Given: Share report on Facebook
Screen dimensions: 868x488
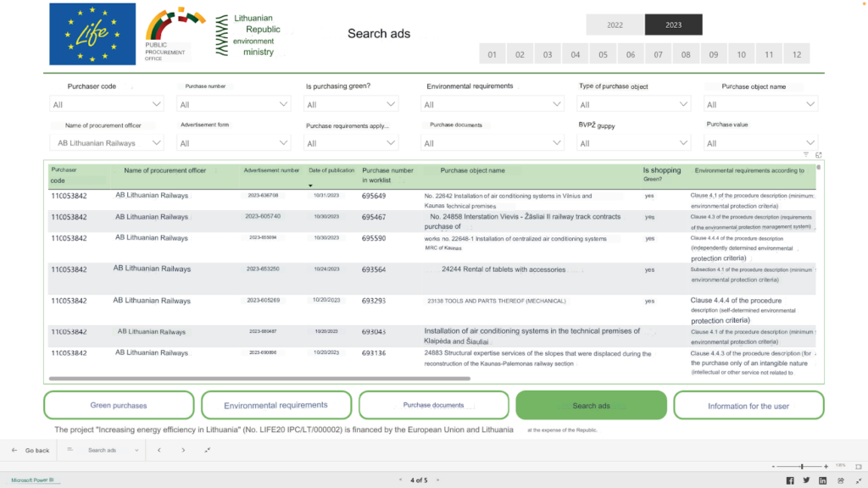Looking at the screenshot, I should coord(790,480).
